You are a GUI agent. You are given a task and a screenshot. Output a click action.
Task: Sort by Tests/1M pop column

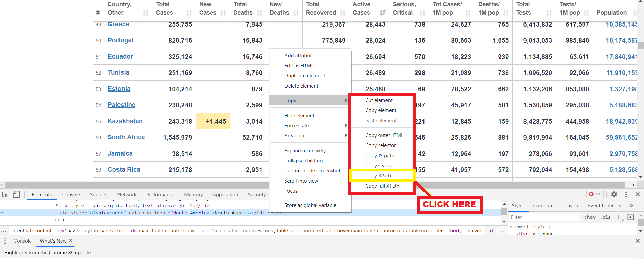586,13
